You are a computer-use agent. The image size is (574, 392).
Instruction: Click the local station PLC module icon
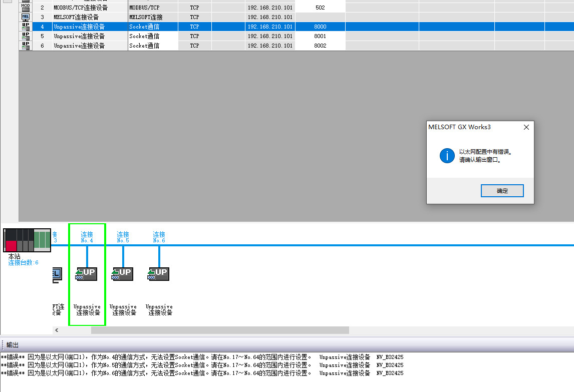[28, 240]
